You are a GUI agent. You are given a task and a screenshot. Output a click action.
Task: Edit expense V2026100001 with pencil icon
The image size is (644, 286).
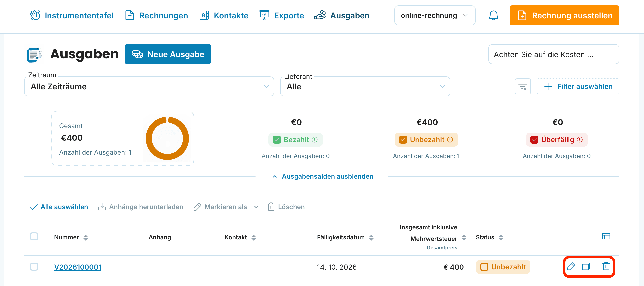571,266
